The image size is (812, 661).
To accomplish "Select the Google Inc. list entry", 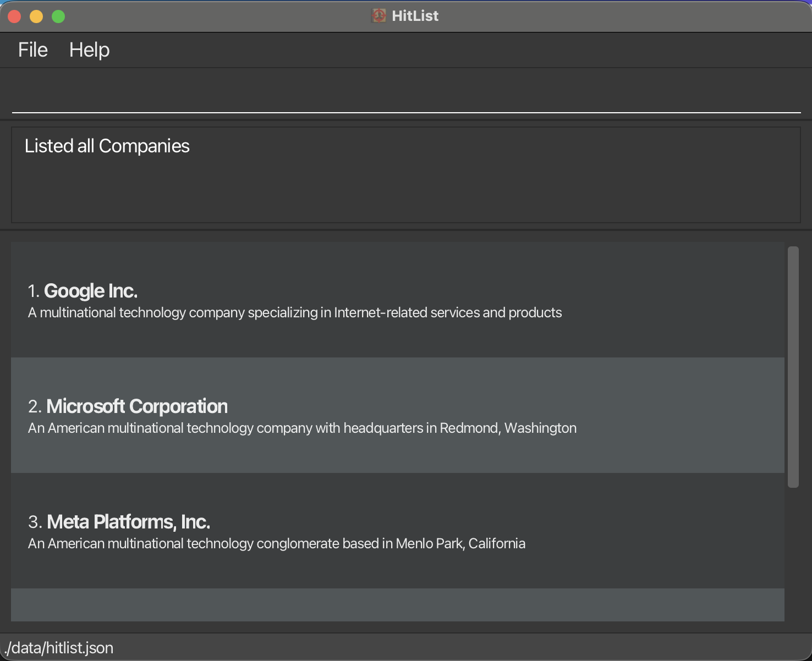I will (385, 300).
